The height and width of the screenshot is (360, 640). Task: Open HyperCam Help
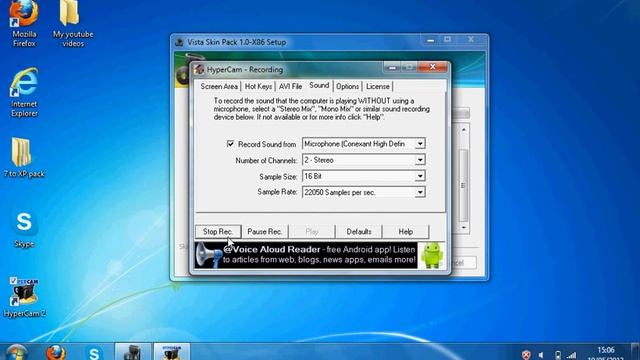click(405, 231)
